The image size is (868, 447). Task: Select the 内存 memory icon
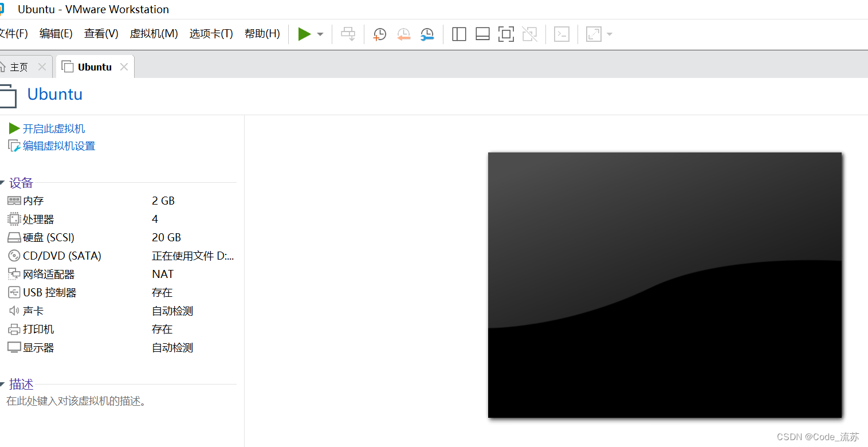14,201
